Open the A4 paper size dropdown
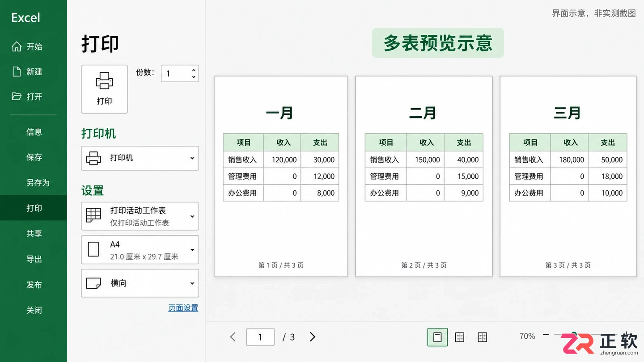This screenshot has width=644, height=362. tap(140, 250)
